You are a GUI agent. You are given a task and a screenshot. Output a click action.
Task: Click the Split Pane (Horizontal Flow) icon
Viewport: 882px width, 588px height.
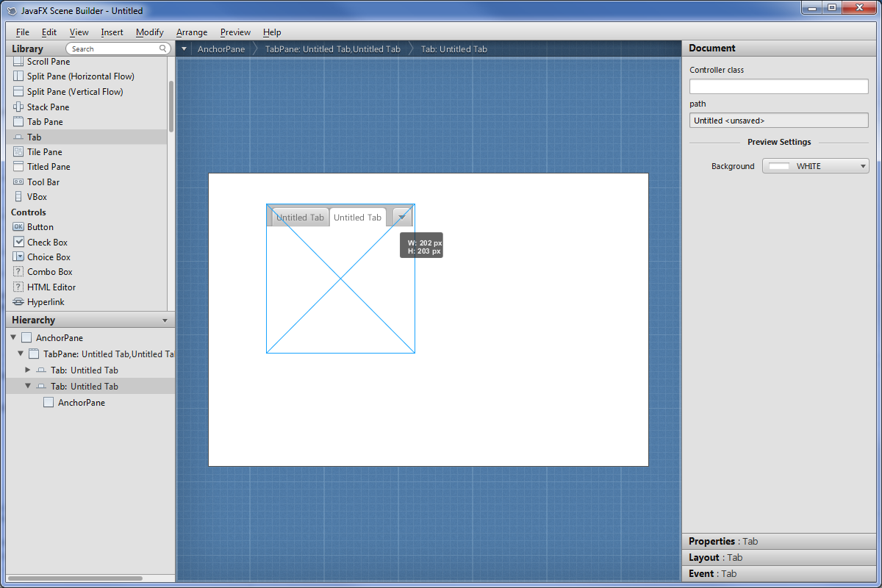pyautogui.click(x=18, y=76)
